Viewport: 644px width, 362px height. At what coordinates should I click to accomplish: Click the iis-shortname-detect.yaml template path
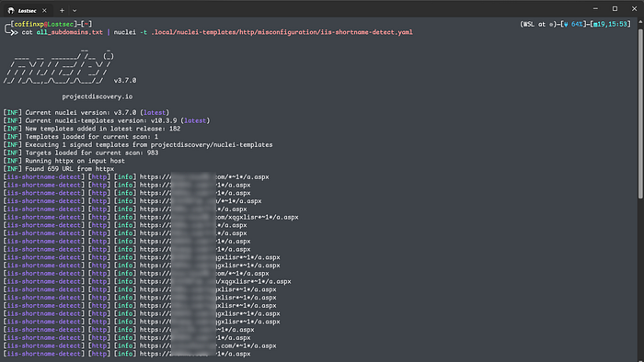[282, 32]
